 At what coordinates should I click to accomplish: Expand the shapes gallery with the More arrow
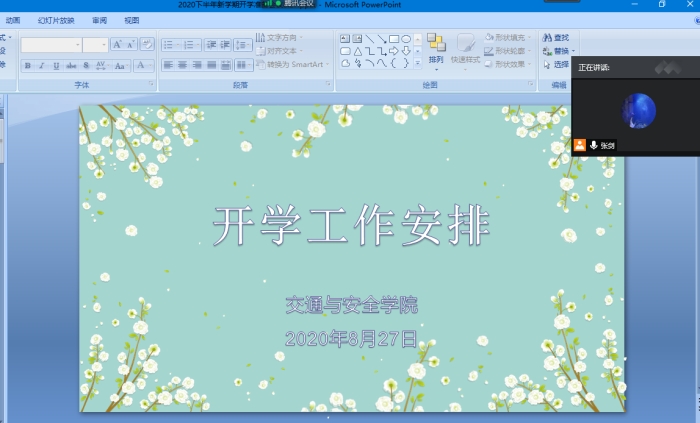(x=417, y=63)
